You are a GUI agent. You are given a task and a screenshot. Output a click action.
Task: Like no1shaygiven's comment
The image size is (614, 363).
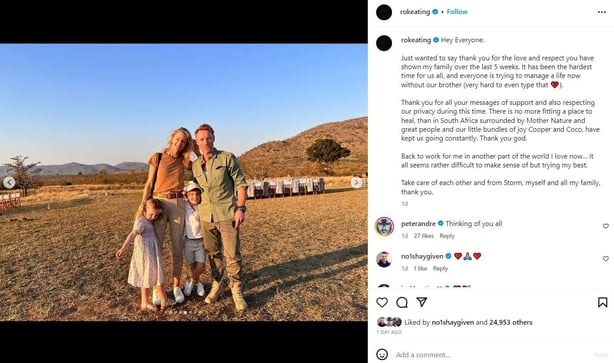point(605,259)
